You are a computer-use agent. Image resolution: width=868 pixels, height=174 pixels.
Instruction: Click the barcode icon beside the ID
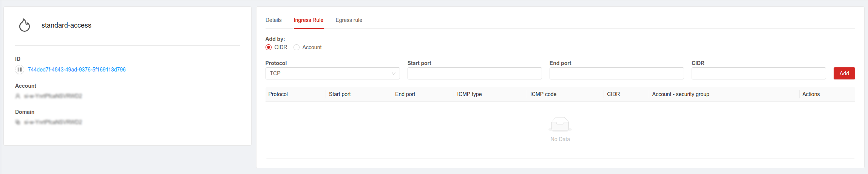click(x=20, y=70)
